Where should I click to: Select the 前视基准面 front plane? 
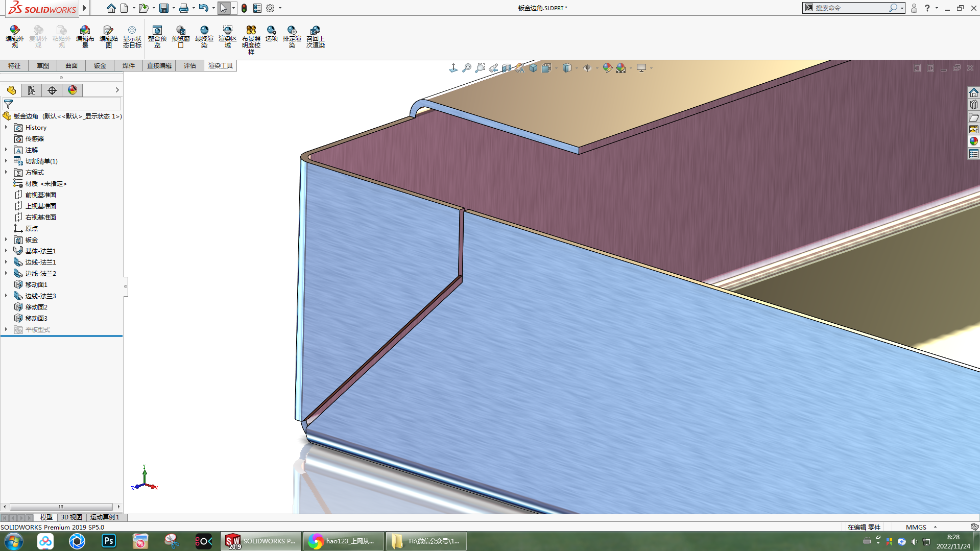41,195
